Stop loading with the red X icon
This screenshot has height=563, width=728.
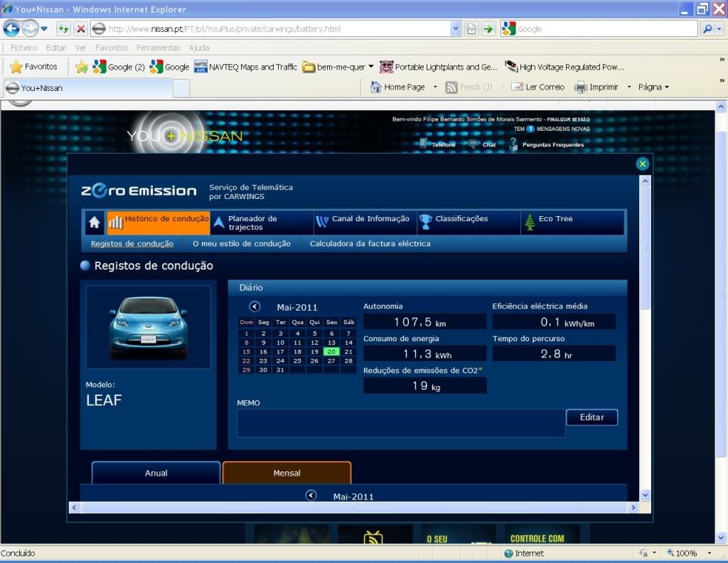[81, 28]
